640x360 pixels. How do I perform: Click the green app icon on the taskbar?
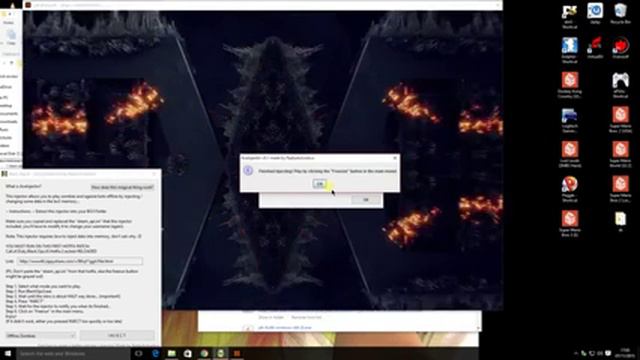(x=220, y=353)
